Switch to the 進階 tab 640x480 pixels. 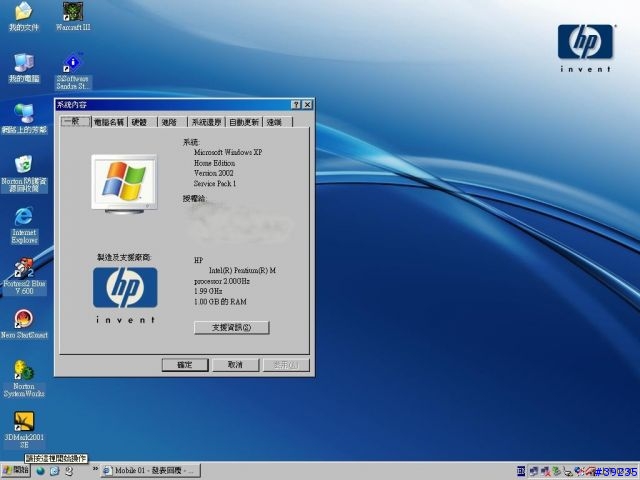pyautogui.click(x=171, y=122)
